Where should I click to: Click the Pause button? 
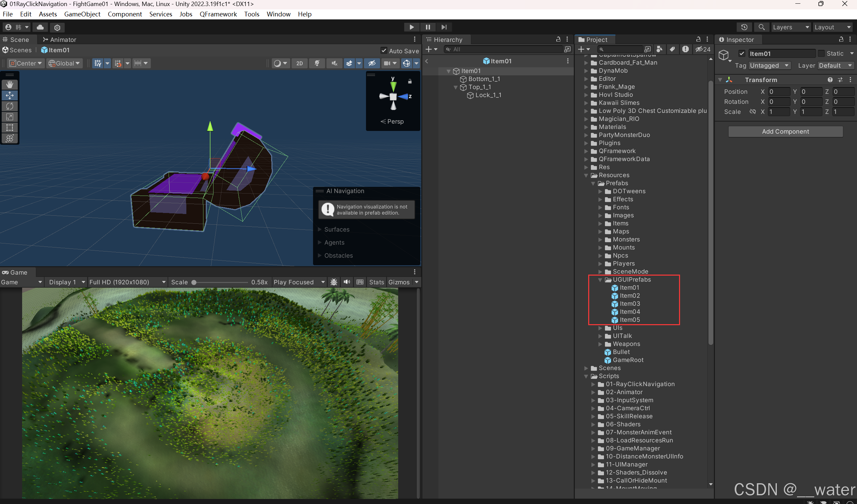[x=427, y=27]
